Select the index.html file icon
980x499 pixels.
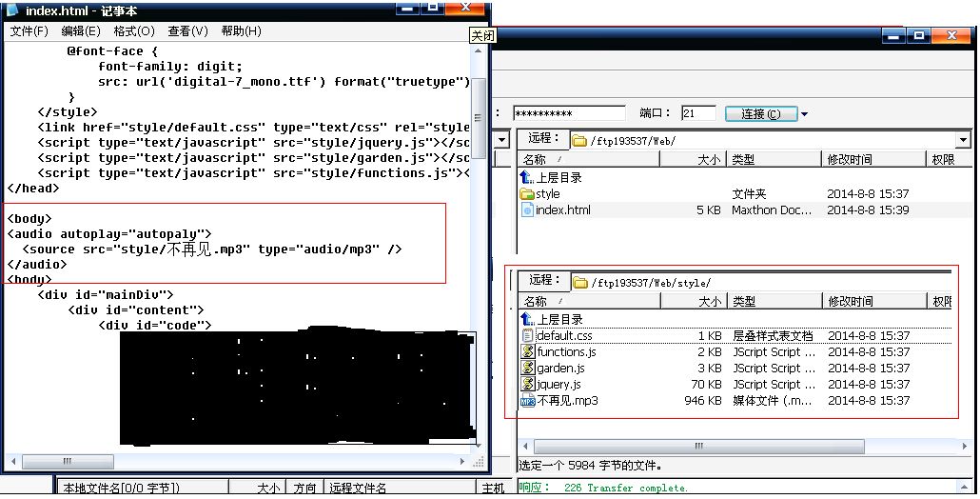click(x=527, y=210)
